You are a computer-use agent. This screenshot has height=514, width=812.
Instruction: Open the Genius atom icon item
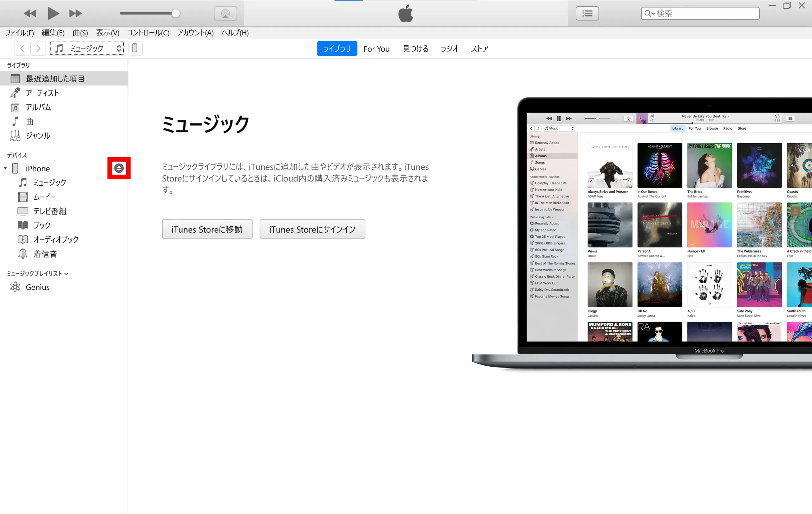click(15, 287)
